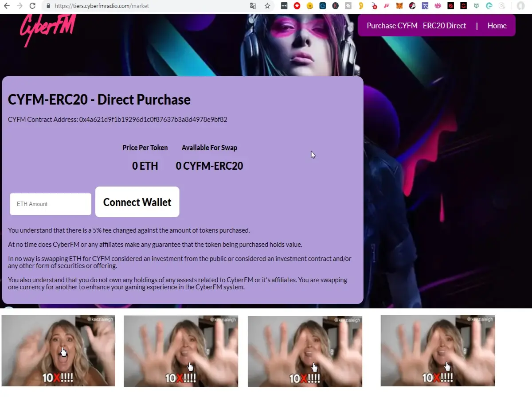
Task: Open the yellow ear extension icon
Action: point(361,6)
